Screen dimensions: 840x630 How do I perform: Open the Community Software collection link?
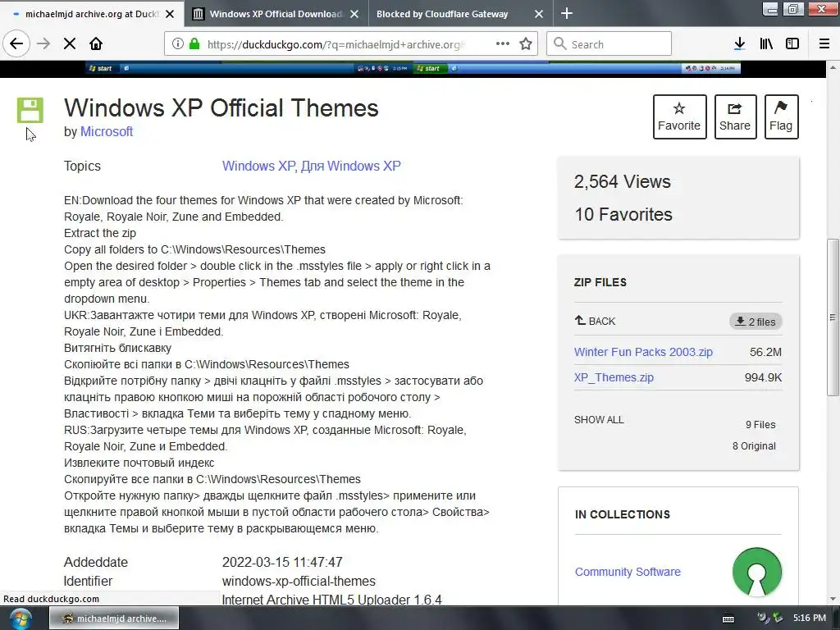click(628, 572)
